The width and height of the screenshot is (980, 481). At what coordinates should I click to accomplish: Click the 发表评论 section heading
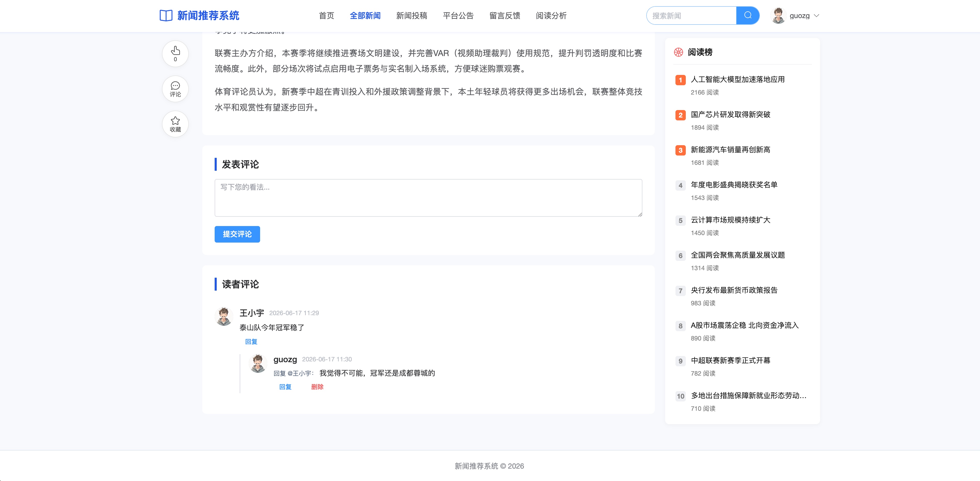click(x=240, y=164)
